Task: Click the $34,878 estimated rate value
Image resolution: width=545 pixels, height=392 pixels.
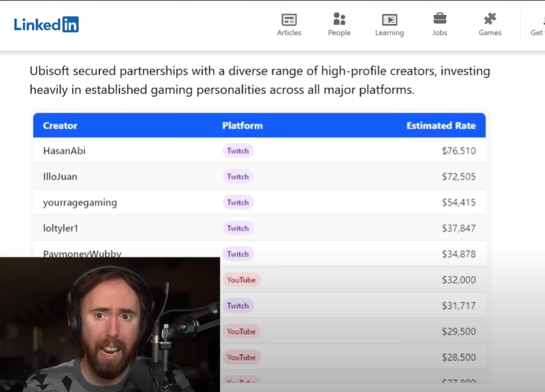Action: pyautogui.click(x=459, y=254)
